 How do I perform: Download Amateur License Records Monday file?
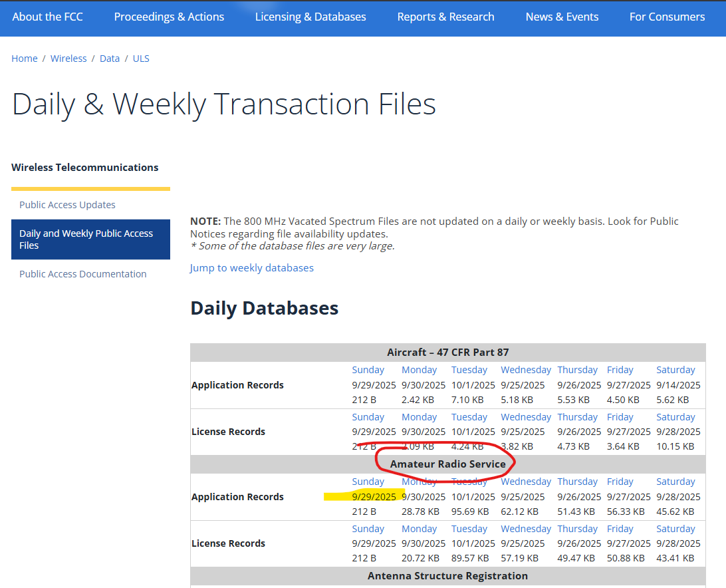(419, 529)
